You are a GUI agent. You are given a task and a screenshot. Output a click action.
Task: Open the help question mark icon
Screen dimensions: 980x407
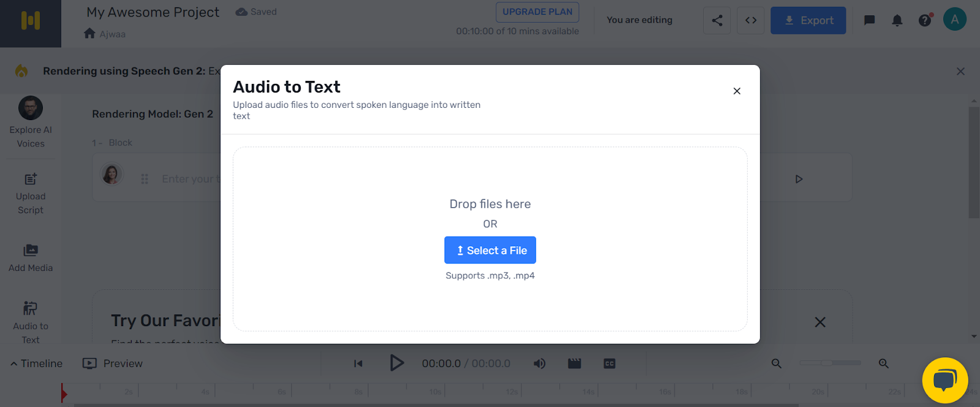coord(925,20)
